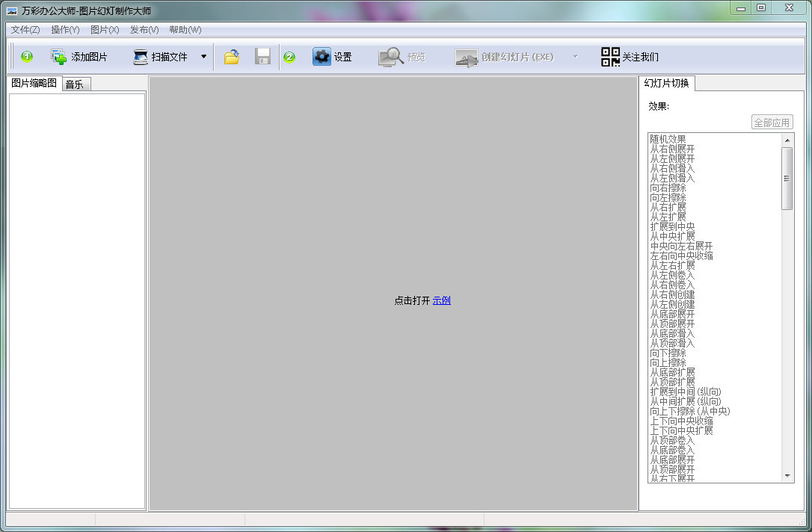Click the Create Slideshow (EXE) icon
This screenshot has width=812, height=532.
pos(467,58)
